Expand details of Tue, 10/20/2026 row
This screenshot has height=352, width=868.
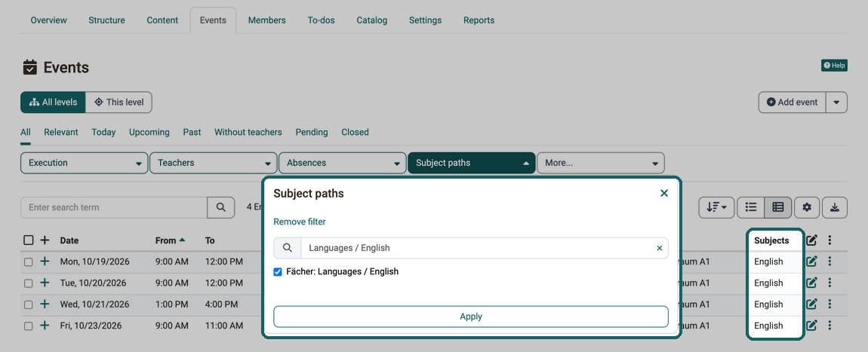coord(45,283)
